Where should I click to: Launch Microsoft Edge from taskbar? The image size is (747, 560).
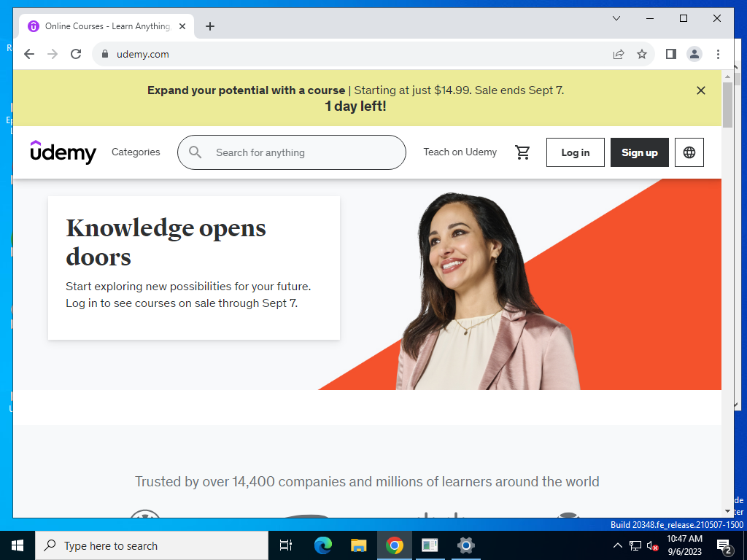pyautogui.click(x=323, y=545)
